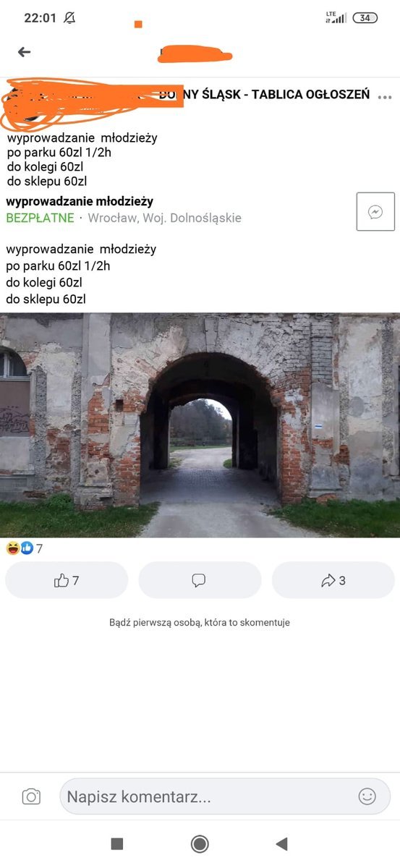Tap the battery indicator in the status bar
Viewport: 400px width, 868px height.
pyautogui.click(x=365, y=18)
